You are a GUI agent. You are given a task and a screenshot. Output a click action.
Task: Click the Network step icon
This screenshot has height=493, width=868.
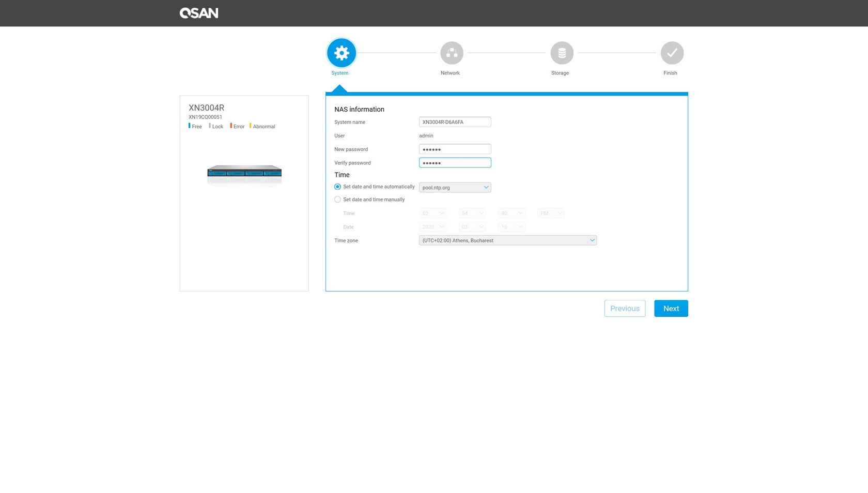point(452,53)
